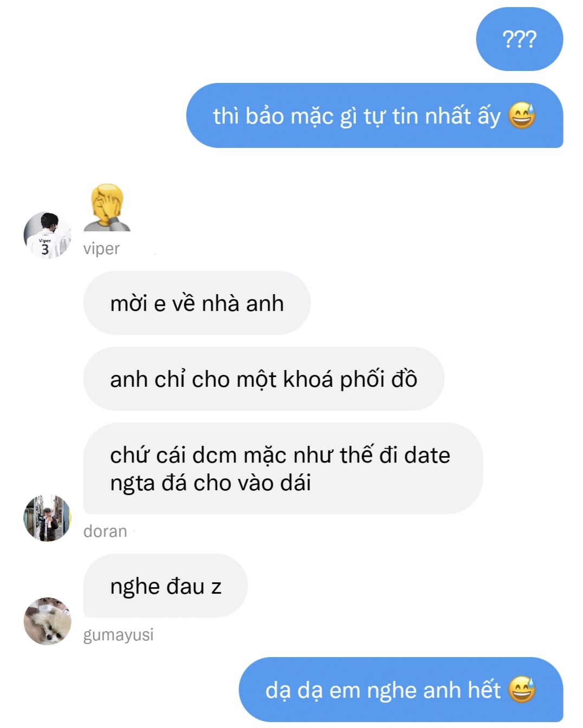Open doran's profile picture
583x728 pixels.
pyautogui.click(x=48, y=518)
